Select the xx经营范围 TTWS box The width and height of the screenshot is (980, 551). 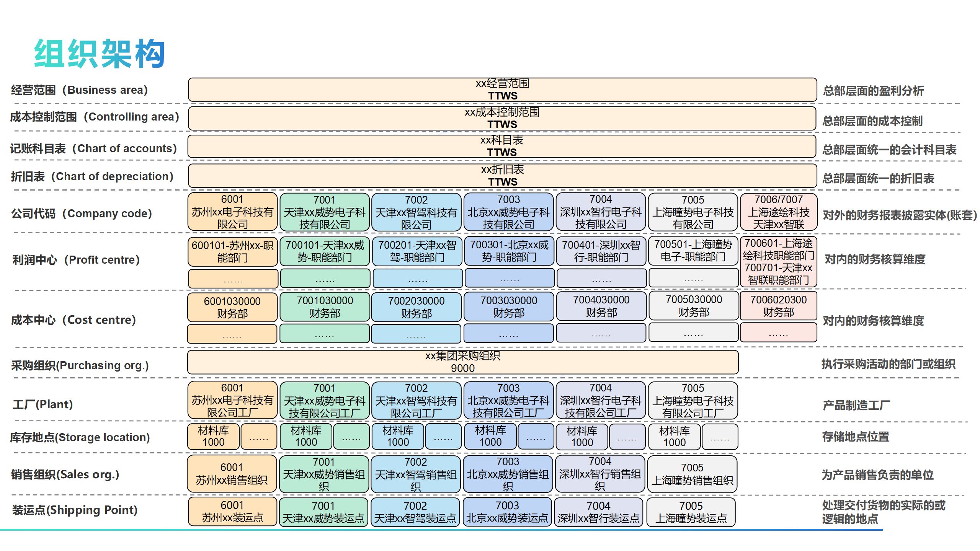(x=502, y=90)
